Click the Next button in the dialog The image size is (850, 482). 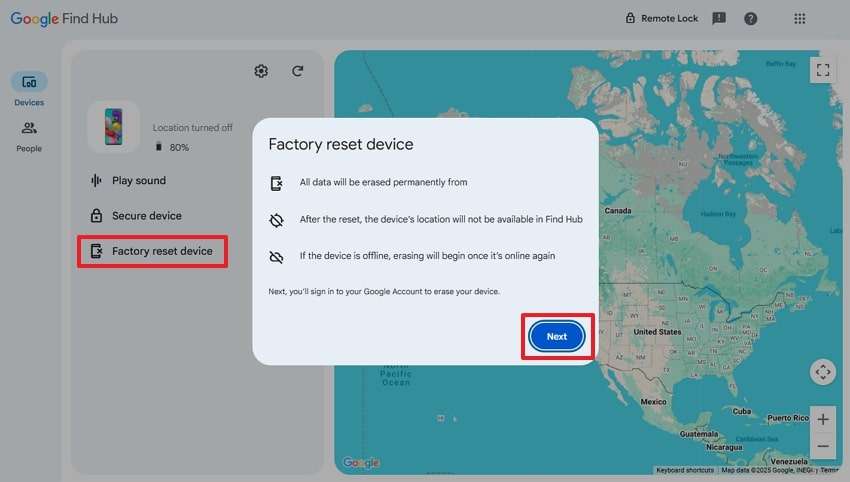point(557,336)
